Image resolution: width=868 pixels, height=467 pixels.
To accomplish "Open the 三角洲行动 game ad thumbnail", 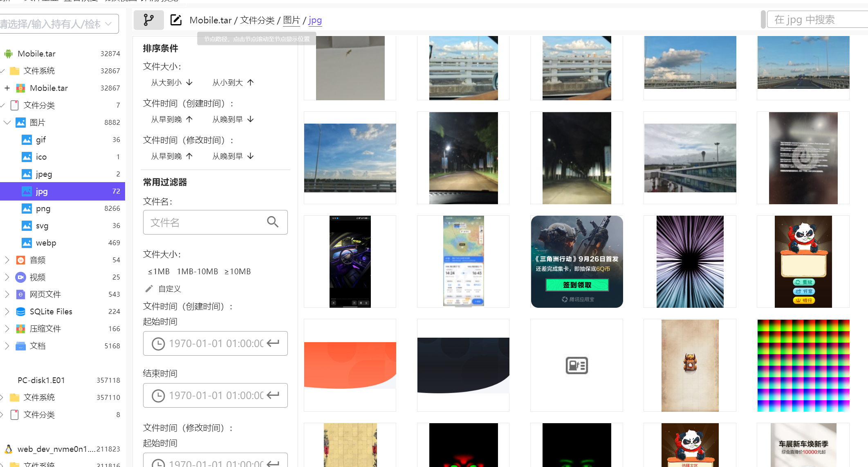I will (x=577, y=262).
